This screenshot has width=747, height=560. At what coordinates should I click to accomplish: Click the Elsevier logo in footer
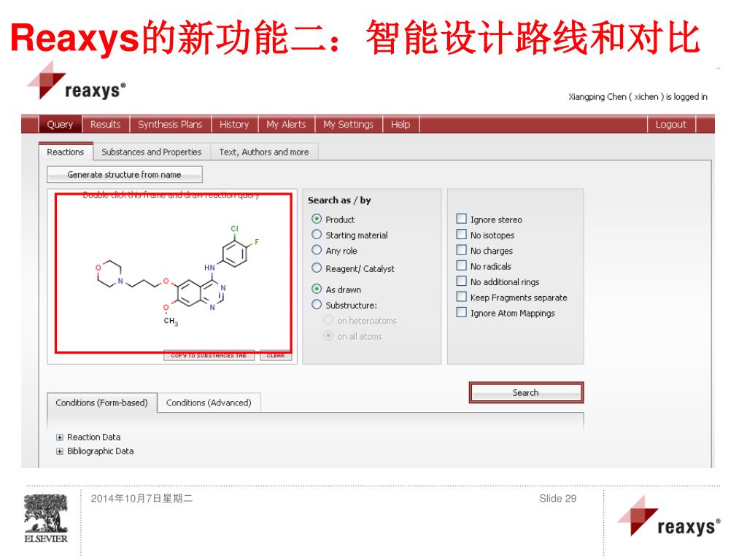(46, 518)
